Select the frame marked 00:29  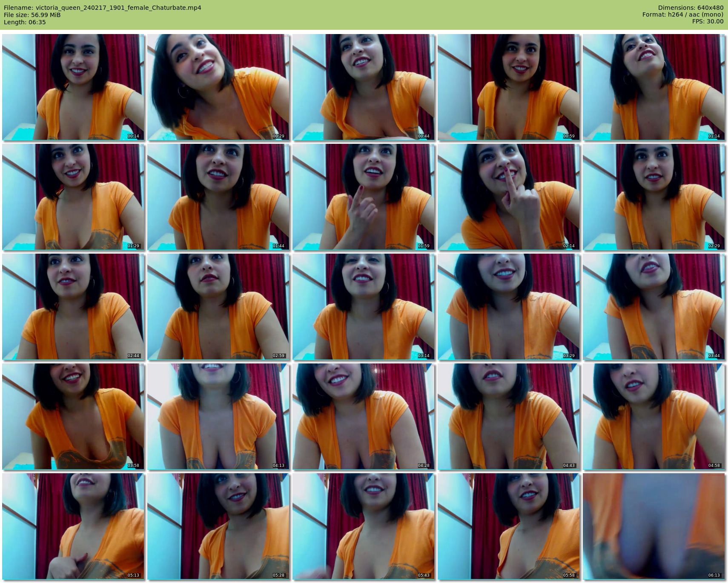(218, 87)
